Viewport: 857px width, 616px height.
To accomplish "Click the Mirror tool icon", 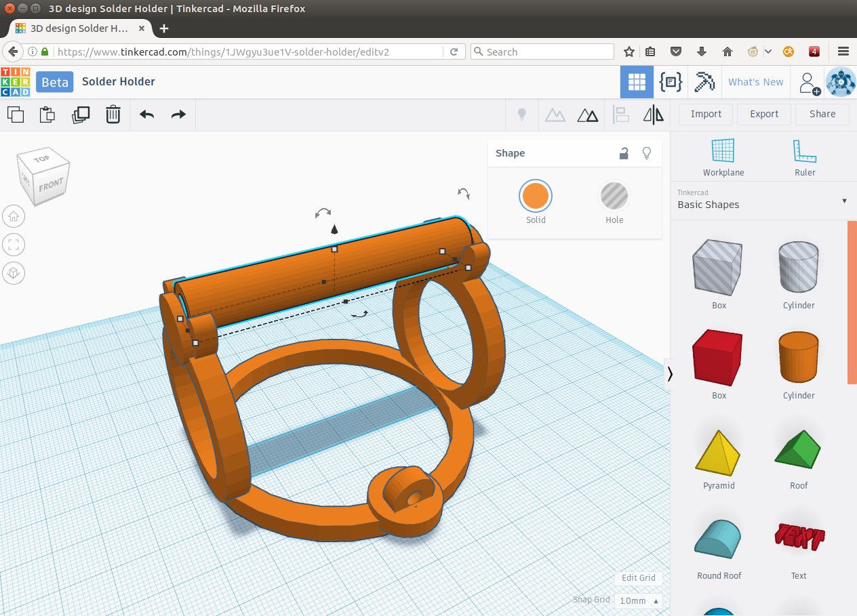I will [x=653, y=115].
